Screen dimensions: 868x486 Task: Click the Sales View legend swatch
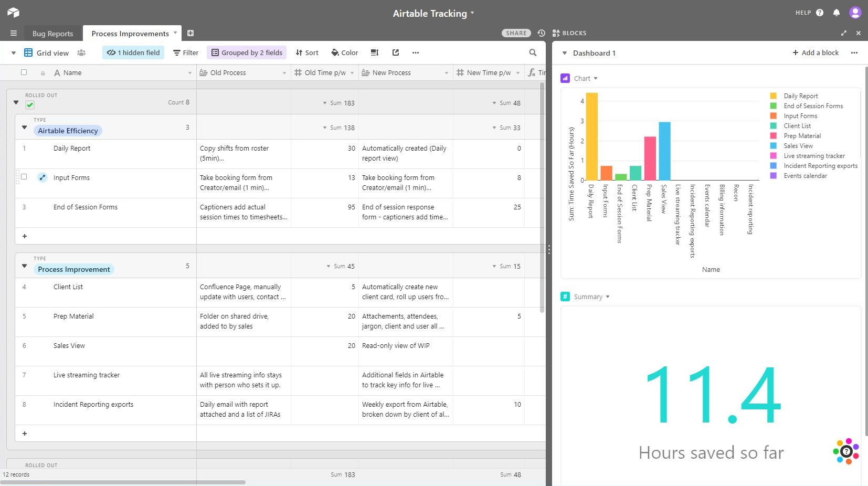pyautogui.click(x=774, y=145)
